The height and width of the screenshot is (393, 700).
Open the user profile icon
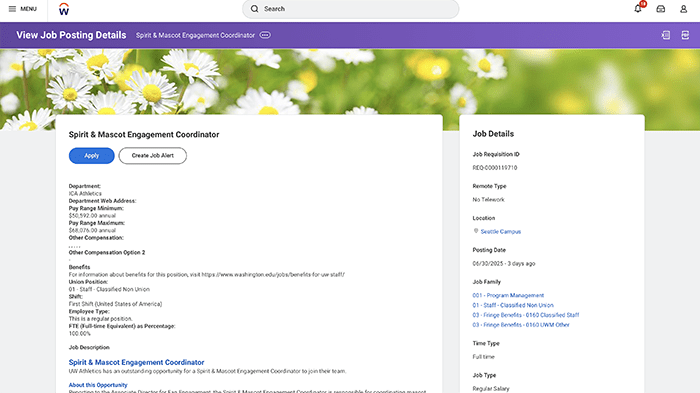pyautogui.click(x=683, y=9)
